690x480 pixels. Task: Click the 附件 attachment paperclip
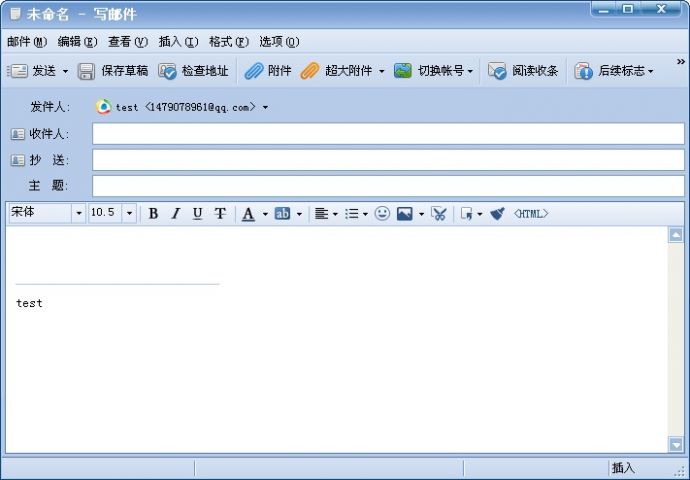(267, 71)
